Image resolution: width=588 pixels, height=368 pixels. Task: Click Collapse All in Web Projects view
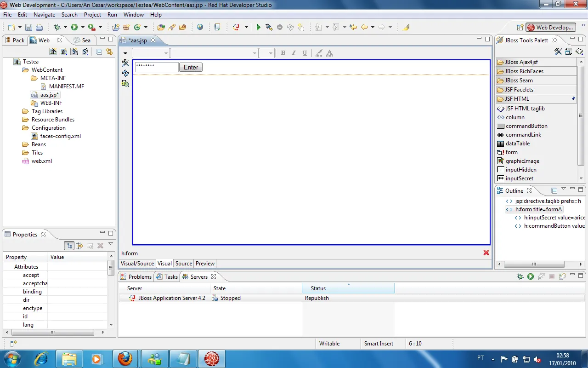pos(99,52)
